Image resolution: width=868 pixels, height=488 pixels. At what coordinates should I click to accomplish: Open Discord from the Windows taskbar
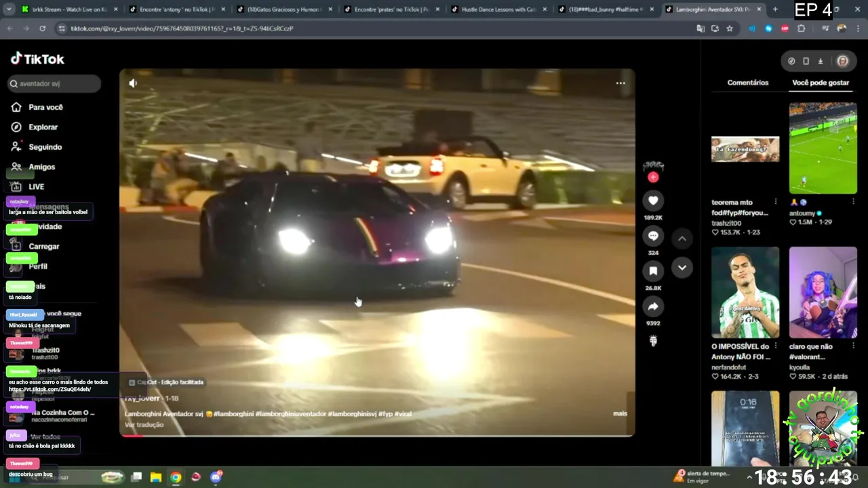pyautogui.click(x=216, y=477)
